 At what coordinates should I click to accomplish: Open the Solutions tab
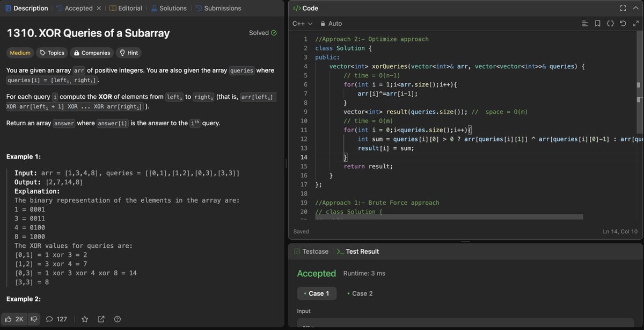coord(169,8)
